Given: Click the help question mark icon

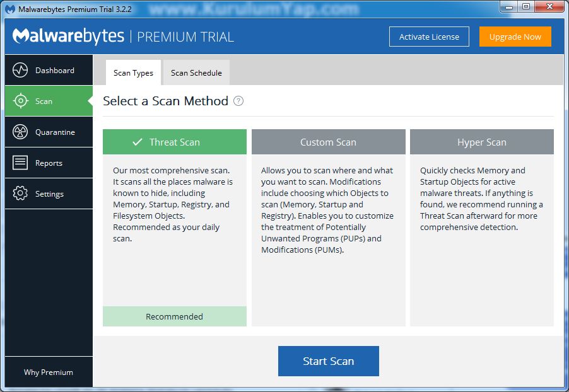Looking at the screenshot, I should tap(238, 101).
